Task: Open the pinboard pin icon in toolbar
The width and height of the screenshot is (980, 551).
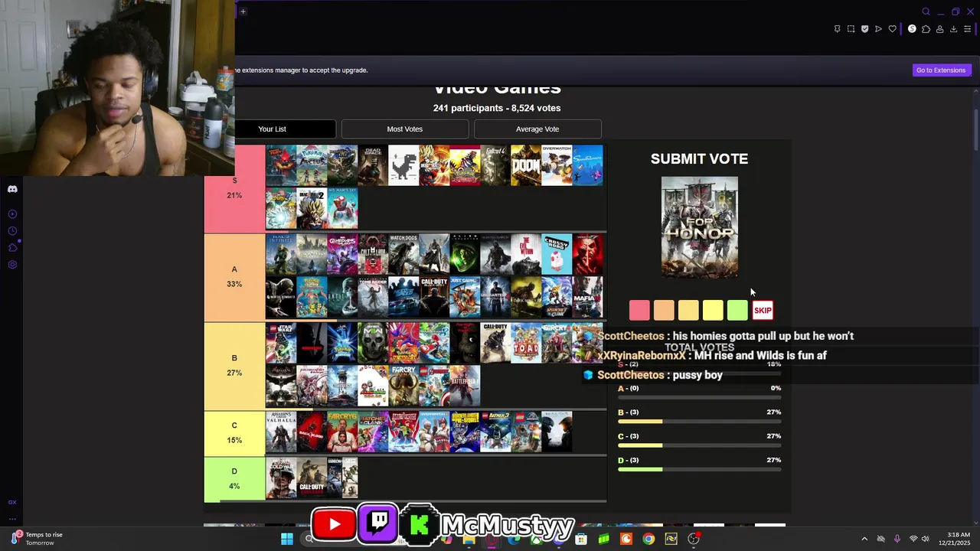Action: point(837,29)
